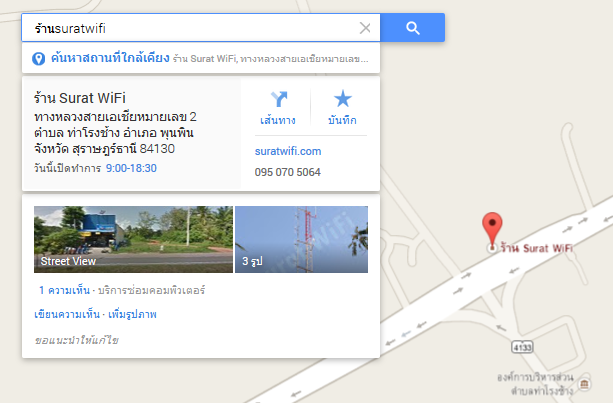Click the route 4133 road shield
The image size is (613, 403).
coord(522,347)
